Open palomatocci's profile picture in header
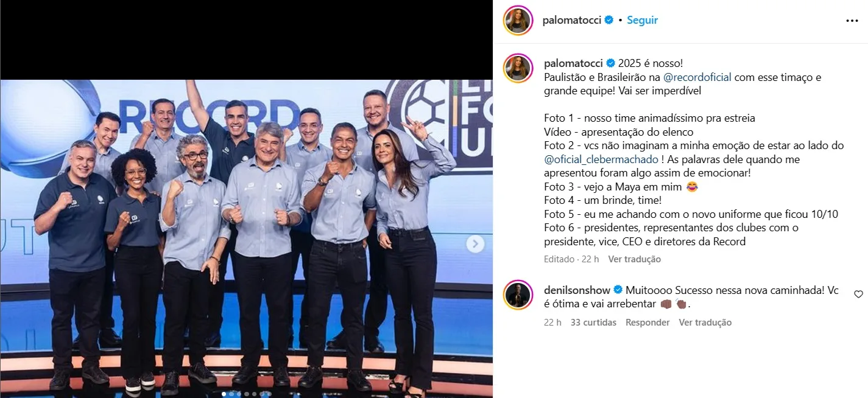The width and height of the screenshot is (868, 398). [518, 20]
